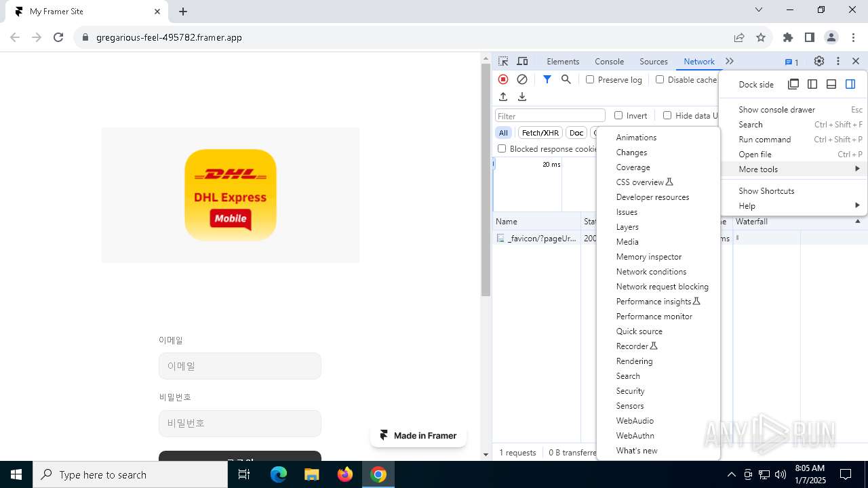The image size is (868, 488).
Task: Open DevTools settings gear
Action: point(819,61)
